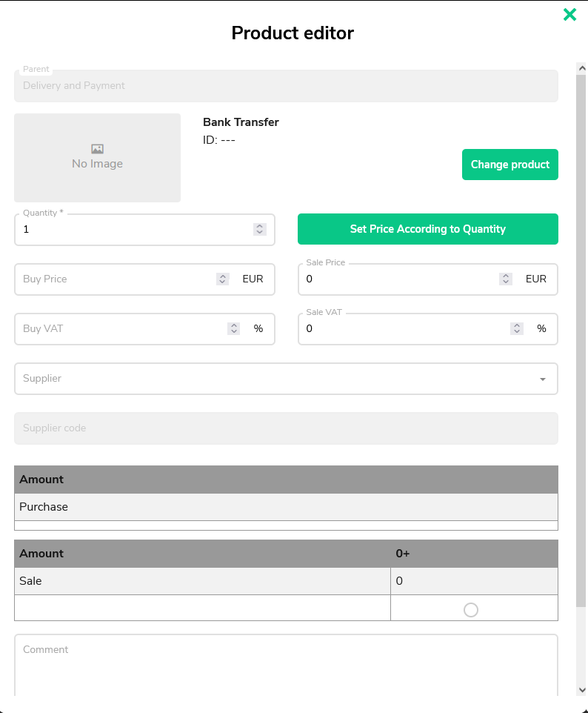Click the scrollbar down arrow
Screen dimensions: 588x713
[582, 690]
